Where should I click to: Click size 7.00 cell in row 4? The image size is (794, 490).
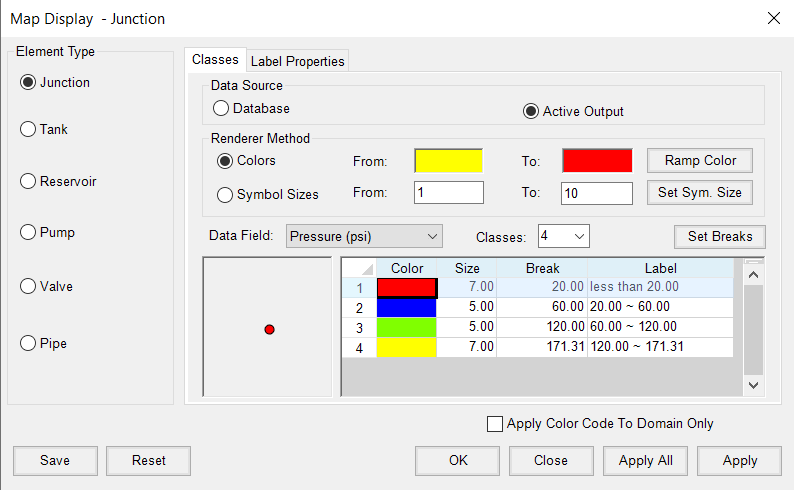click(467, 347)
